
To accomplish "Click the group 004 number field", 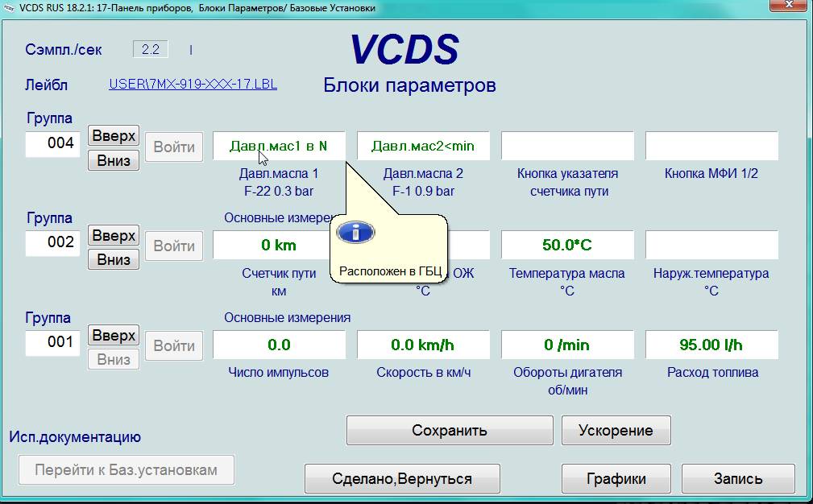I will (53, 143).
